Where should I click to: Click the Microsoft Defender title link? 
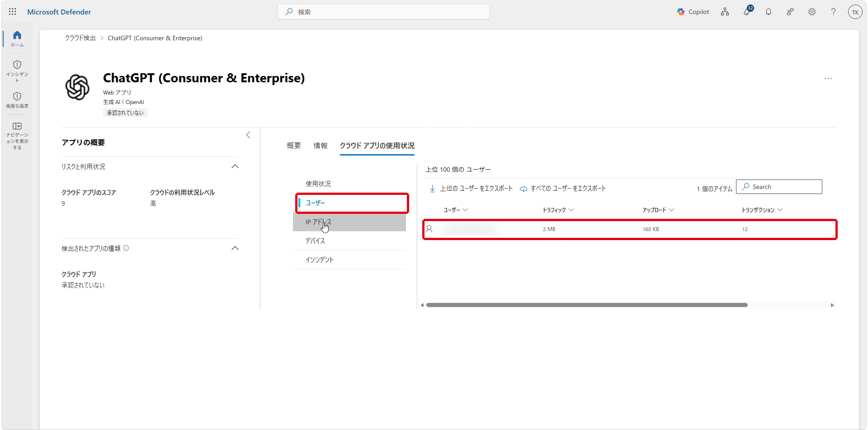[x=59, y=12]
